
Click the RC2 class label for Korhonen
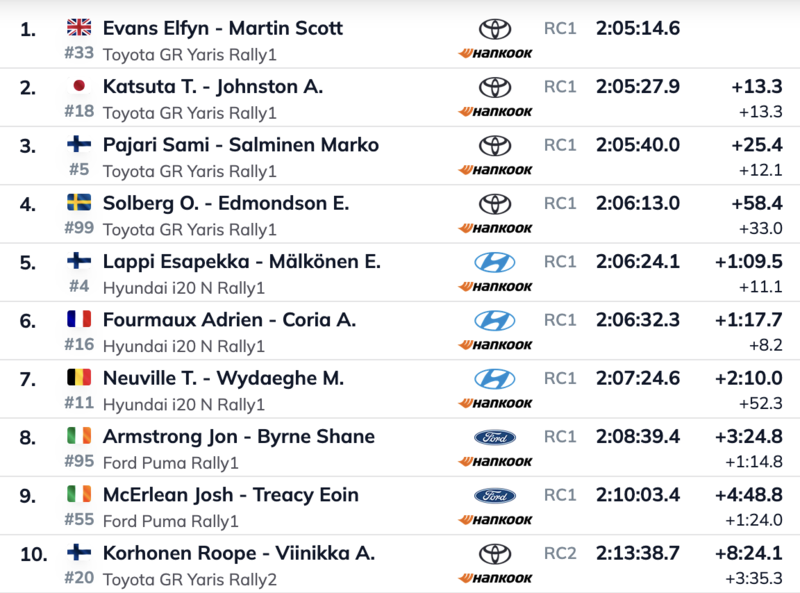coord(560,553)
